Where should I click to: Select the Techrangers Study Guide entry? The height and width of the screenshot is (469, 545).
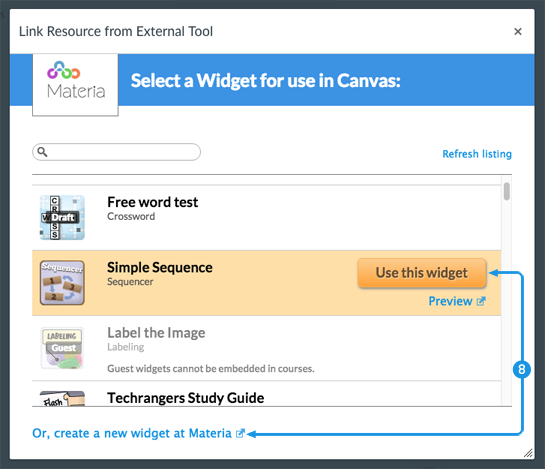click(267, 394)
